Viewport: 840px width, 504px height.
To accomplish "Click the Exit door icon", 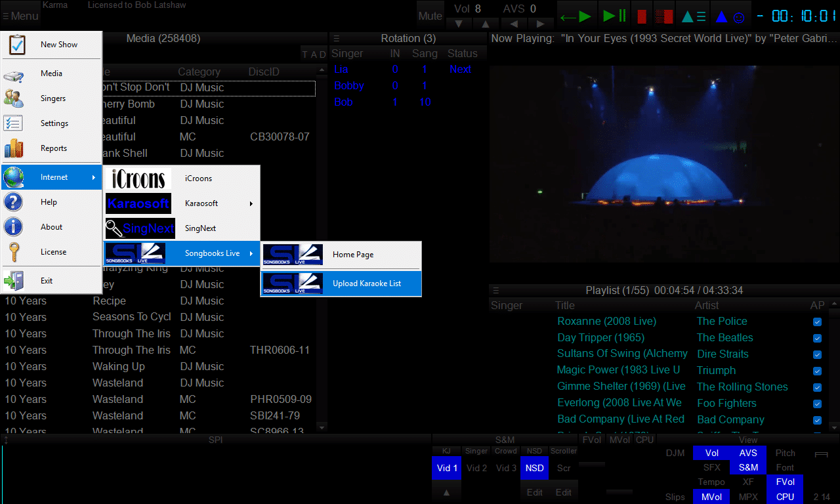I will pos(14,279).
